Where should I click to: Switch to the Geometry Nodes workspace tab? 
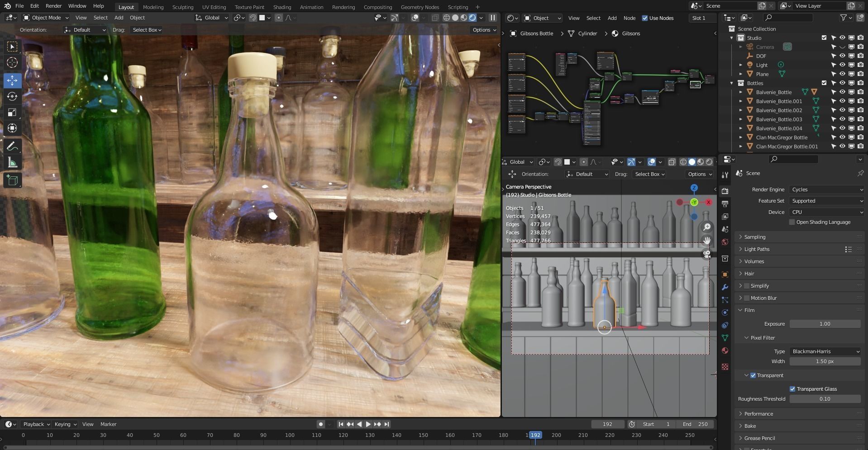420,7
